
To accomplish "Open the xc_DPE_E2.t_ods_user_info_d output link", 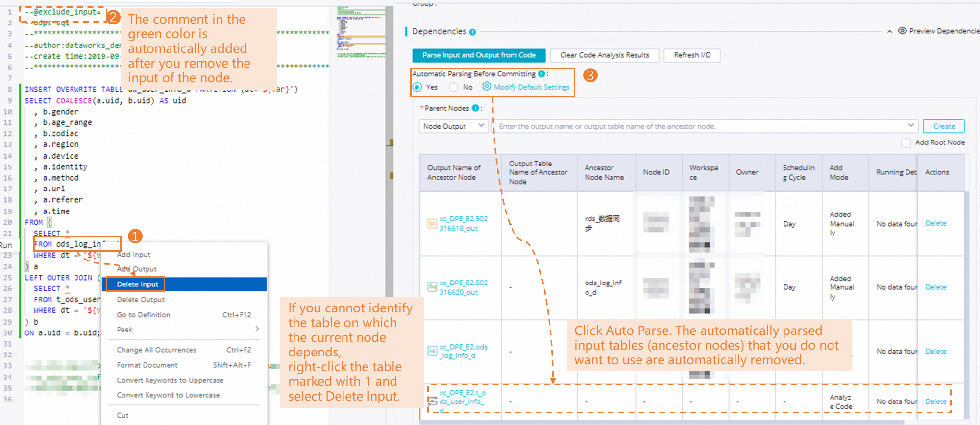I will coord(463,401).
